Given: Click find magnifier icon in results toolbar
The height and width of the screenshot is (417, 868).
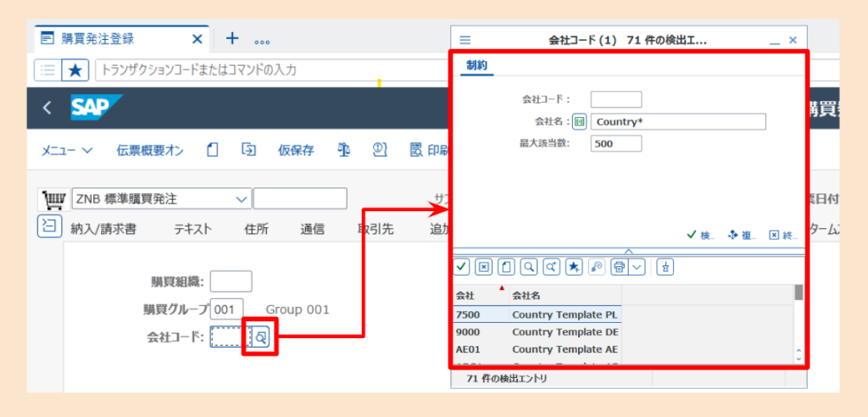Looking at the screenshot, I should click(529, 267).
